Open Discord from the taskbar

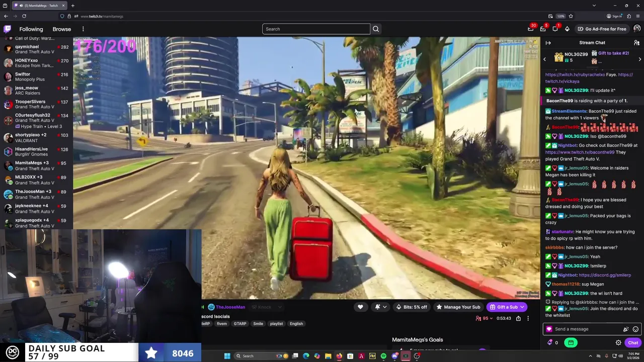click(x=394, y=356)
